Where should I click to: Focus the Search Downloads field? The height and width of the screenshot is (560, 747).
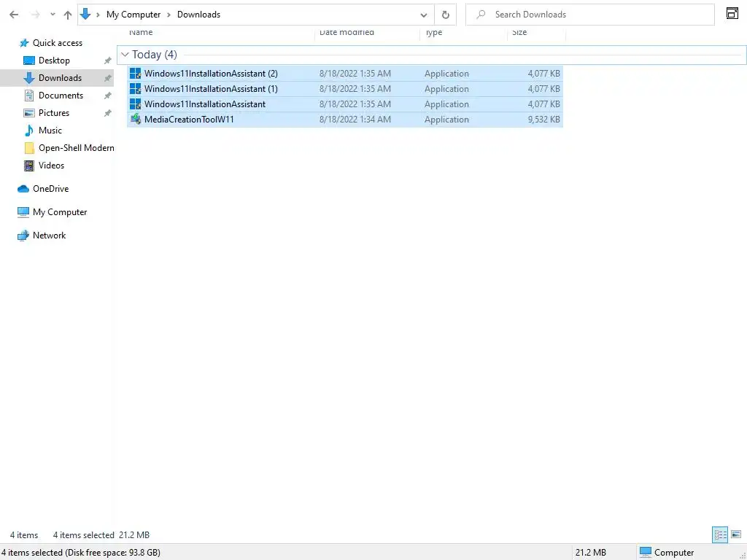pos(589,15)
